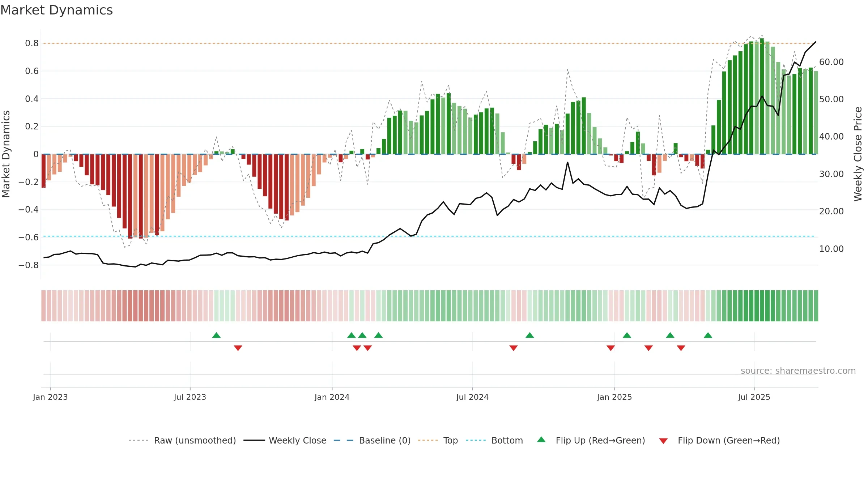Click the 30.00 right axis price label
Viewport: 868px width, 488px height.
pos(831,174)
